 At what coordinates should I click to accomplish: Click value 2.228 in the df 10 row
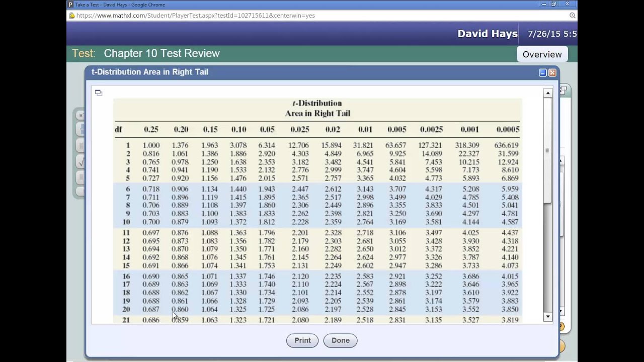point(300,222)
